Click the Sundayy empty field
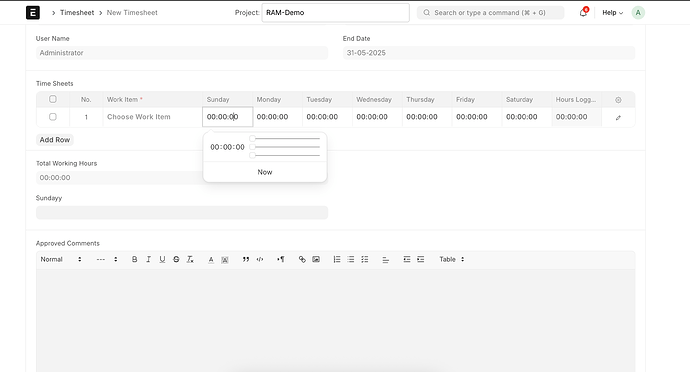Screen dimensions: 690x372 (x=182, y=213)
